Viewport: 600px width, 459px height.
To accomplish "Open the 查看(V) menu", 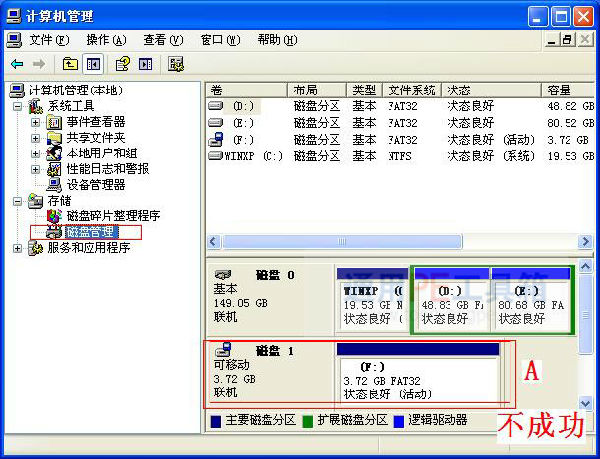I will (x=163, y=40).
